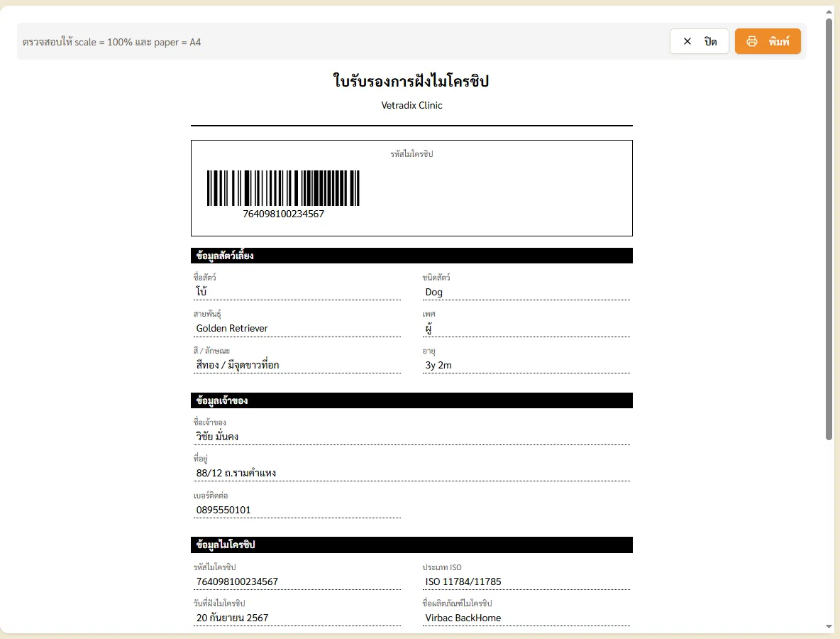Click the ข้อมูลไมโครชิป section header
This screenshot has width=840, height=639.
(411, 545)
